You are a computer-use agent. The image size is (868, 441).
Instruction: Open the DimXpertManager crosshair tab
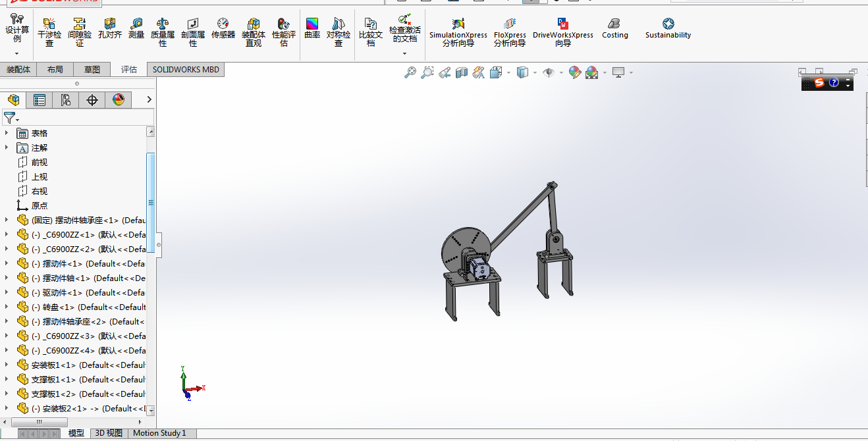[92, 100]
